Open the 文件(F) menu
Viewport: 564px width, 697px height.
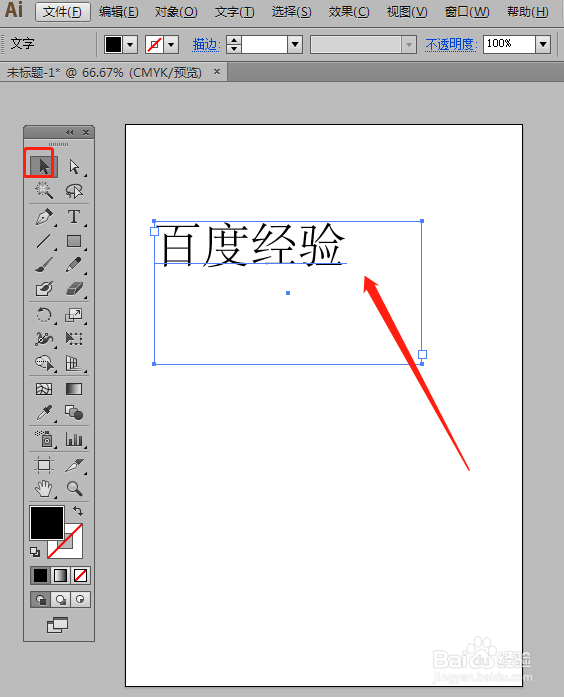63,12
